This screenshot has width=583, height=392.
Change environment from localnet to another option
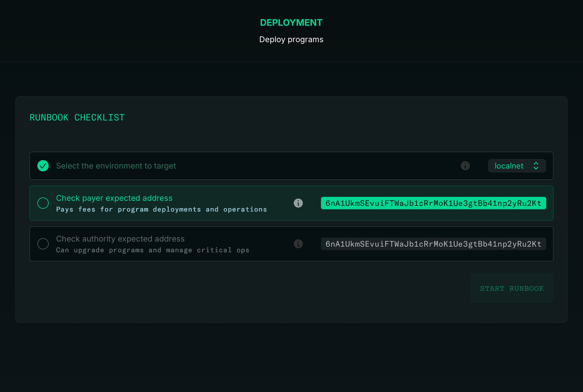click(517, 166)
